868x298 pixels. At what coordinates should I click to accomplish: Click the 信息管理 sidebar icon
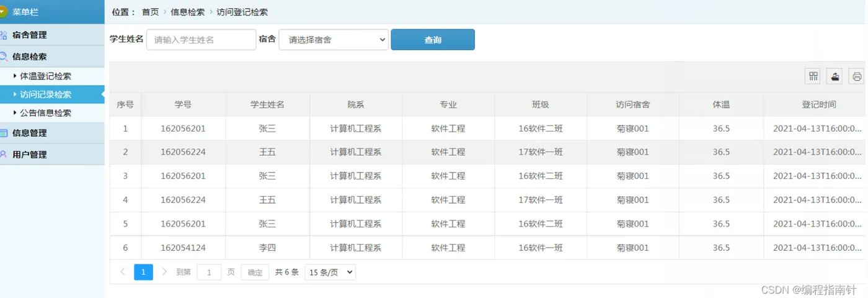click(x=3, y=133)
